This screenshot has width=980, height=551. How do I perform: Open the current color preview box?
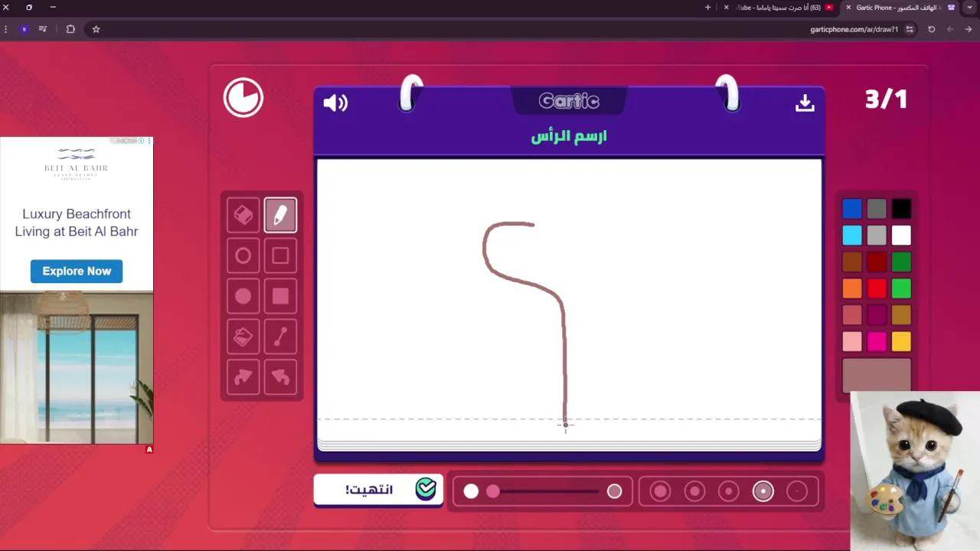[877, 375]
